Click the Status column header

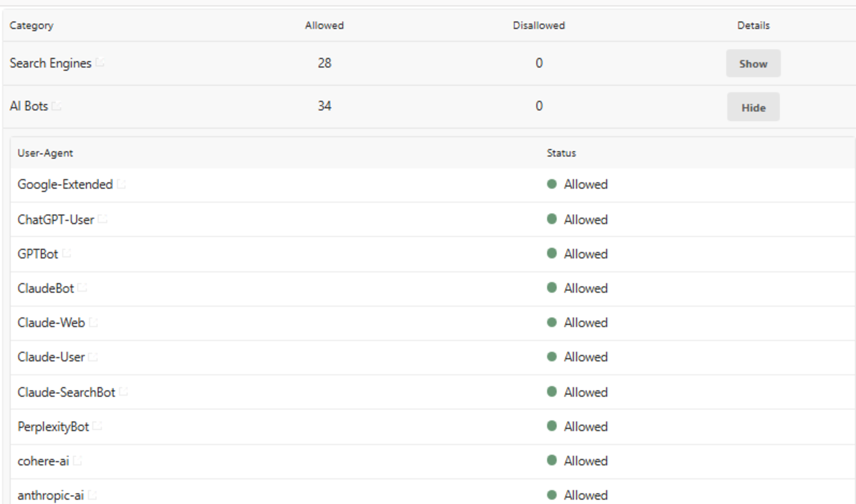(562, 153)
